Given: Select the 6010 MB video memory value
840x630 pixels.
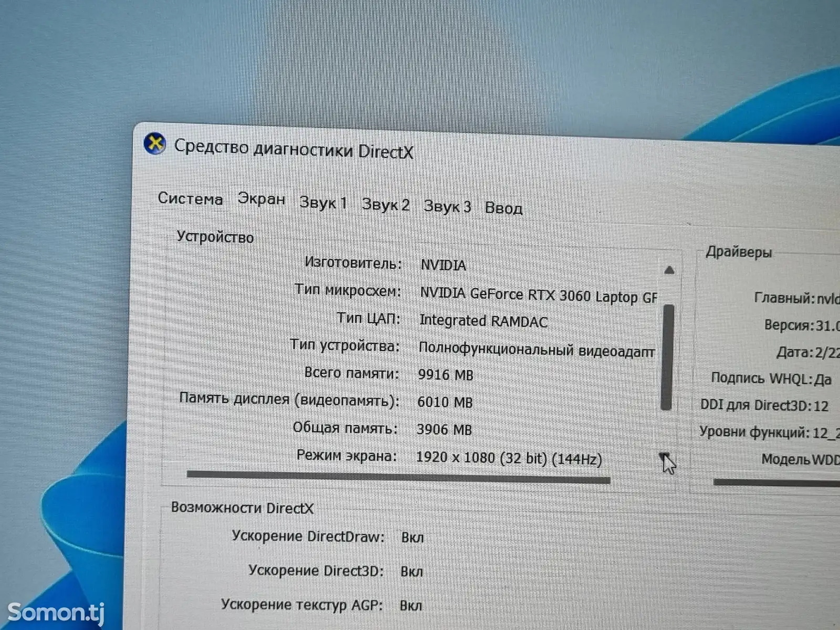Looking at the screenshot, I should click(445, 402).
